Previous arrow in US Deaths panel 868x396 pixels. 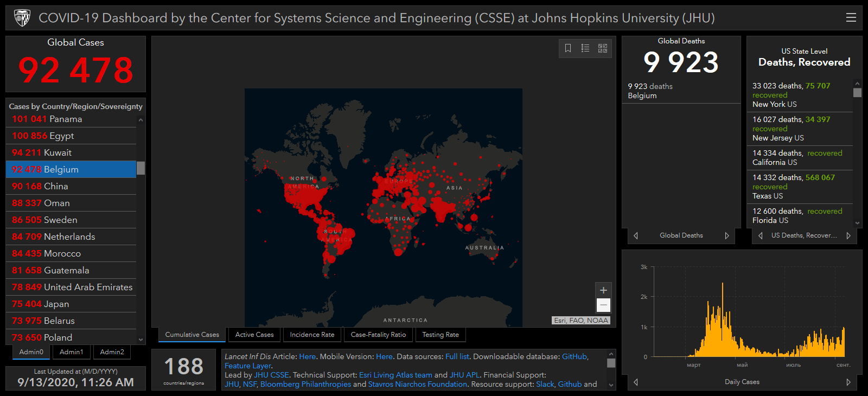(x=761, y=235)
